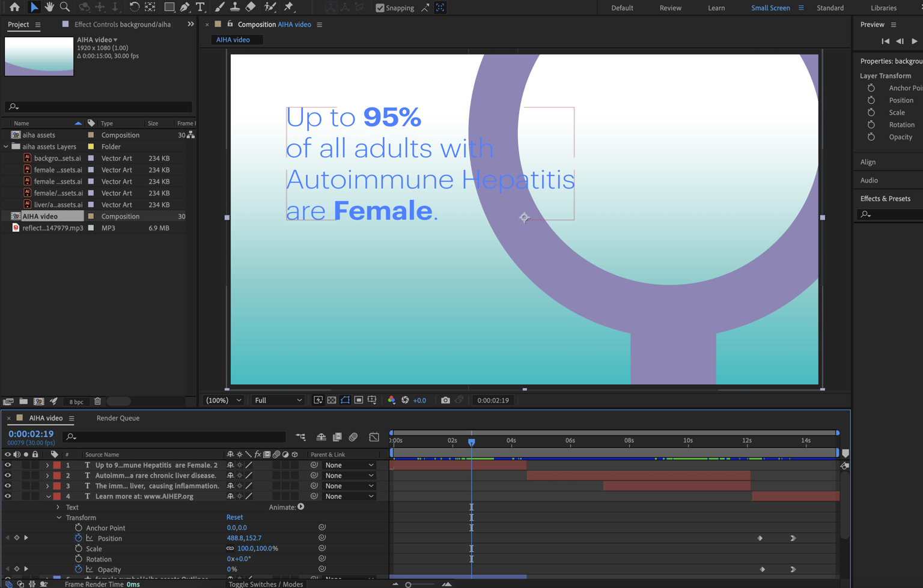The image size is (923, 588).
Task: Select the Standard workspace
Action: [830, 8]
